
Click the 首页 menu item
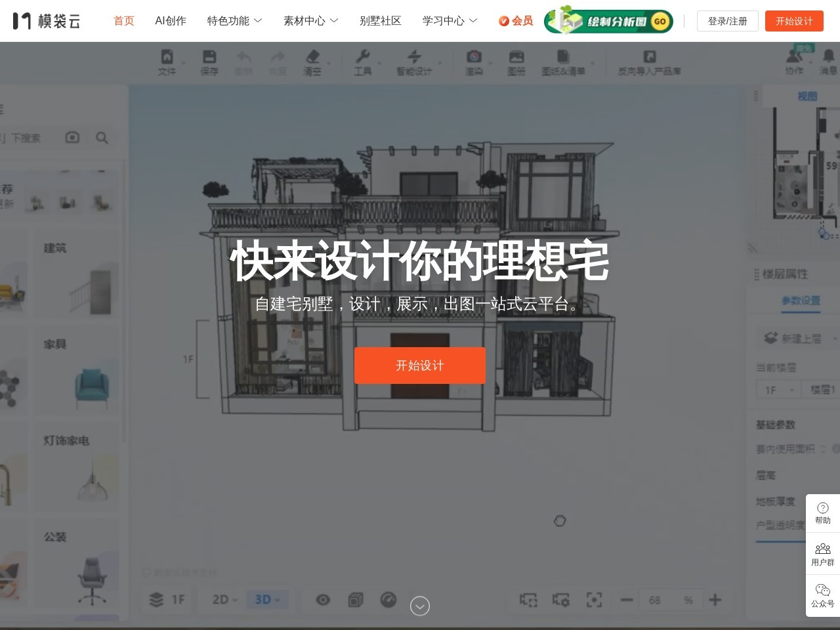pos(123,20)
